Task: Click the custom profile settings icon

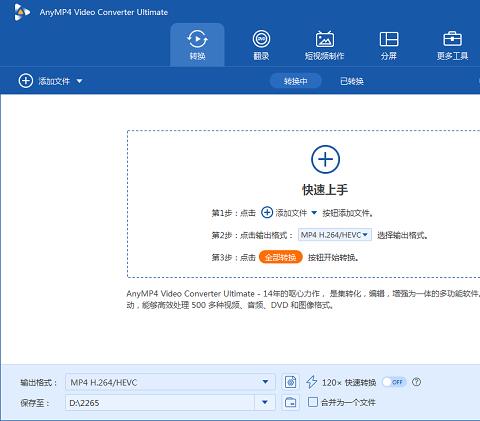Action: coord(290,382)
